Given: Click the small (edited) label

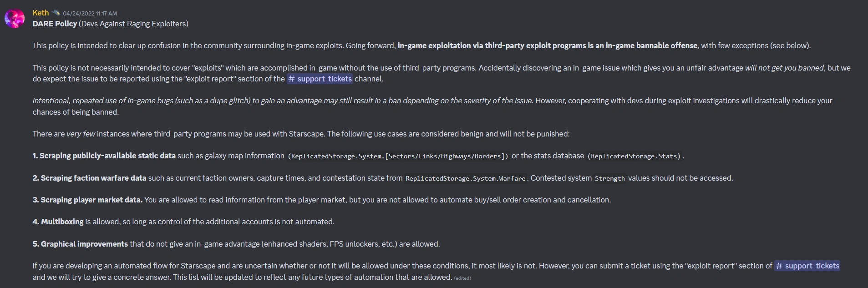Looking at the screenshot, I should pyautogui.click(x=462, y=278).
